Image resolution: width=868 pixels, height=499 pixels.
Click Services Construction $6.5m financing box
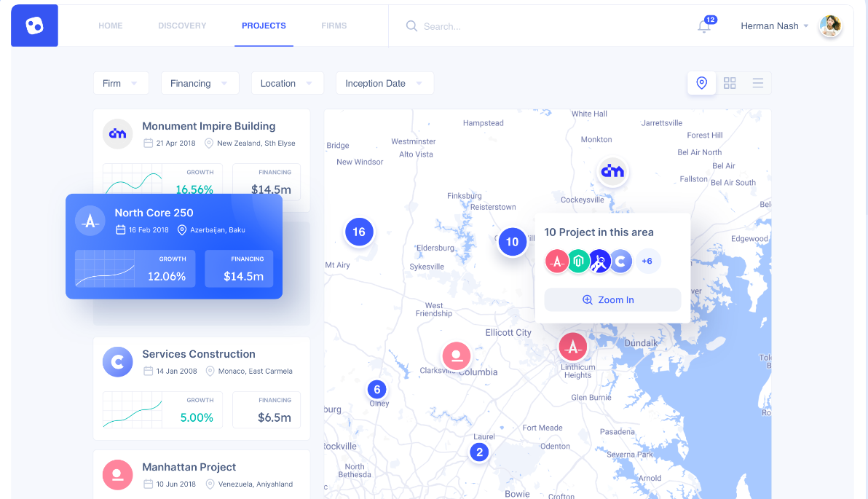click(x=267, y=410)
